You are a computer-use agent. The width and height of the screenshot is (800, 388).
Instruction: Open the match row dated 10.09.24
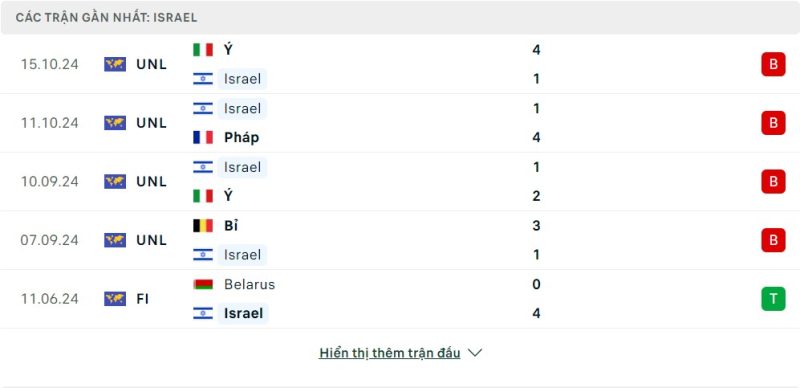click(400, 181)
